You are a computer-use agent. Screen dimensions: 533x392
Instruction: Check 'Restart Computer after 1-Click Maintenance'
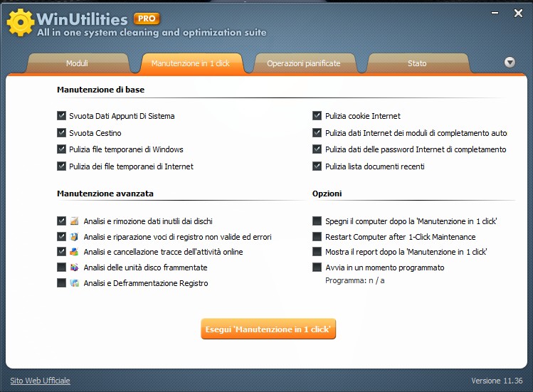tap(317, 237)
